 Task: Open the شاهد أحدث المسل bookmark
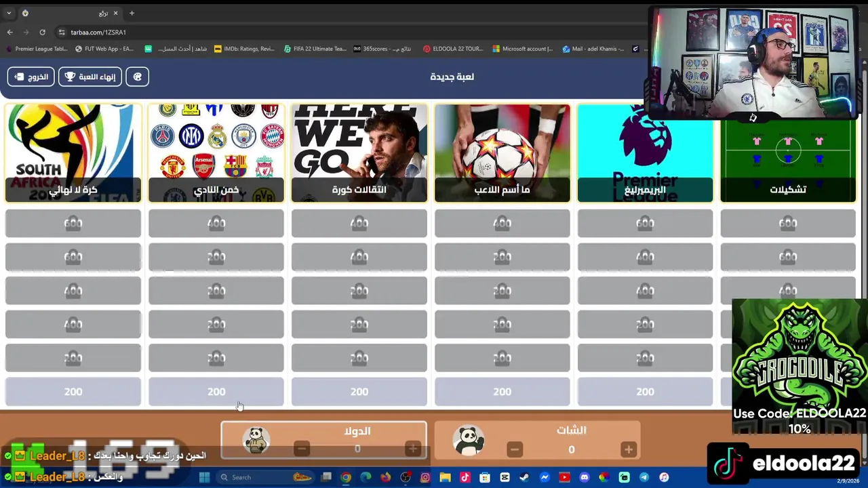[x=176, y=49]
